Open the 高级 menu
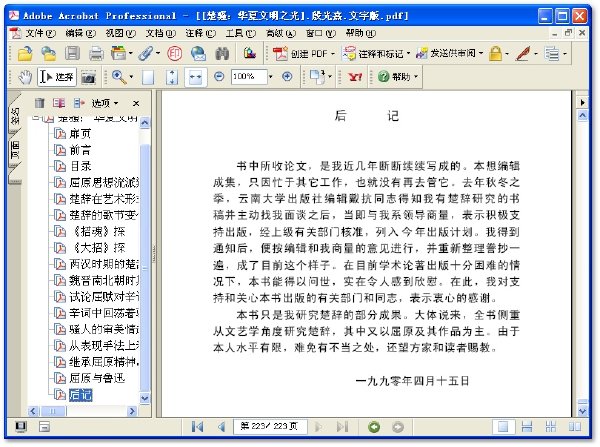600x447 pixels. [x=280, y=34]
